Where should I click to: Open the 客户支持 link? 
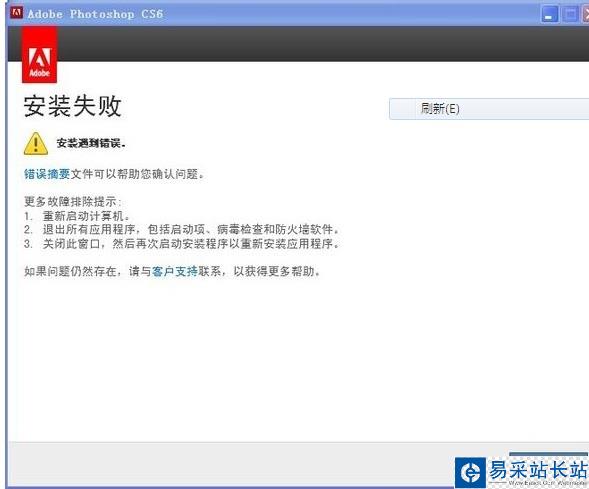175,271
